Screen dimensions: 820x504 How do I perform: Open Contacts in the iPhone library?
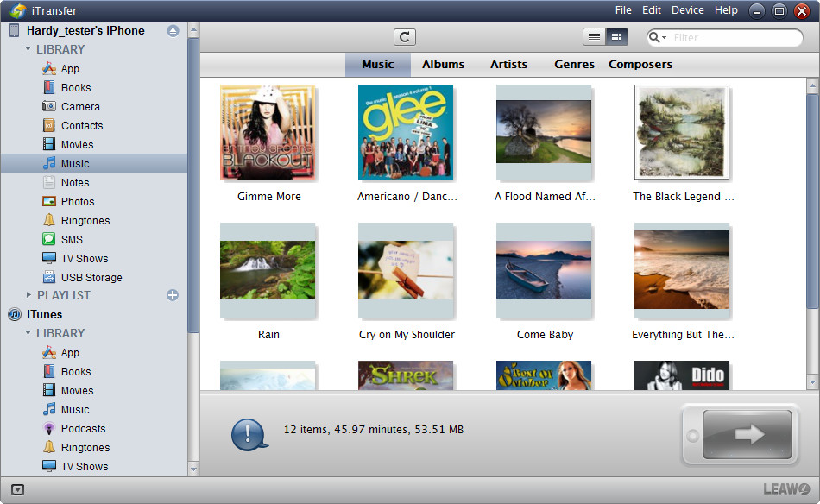81,126
